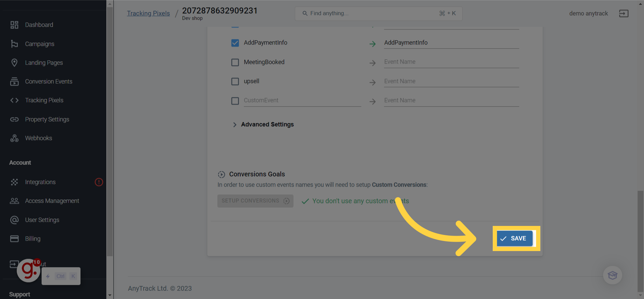This screenshot has width=644, height=299.
Task: Click the AddPaymentInfo event name field
Action: pyautogui.click(x=451, y=43)
